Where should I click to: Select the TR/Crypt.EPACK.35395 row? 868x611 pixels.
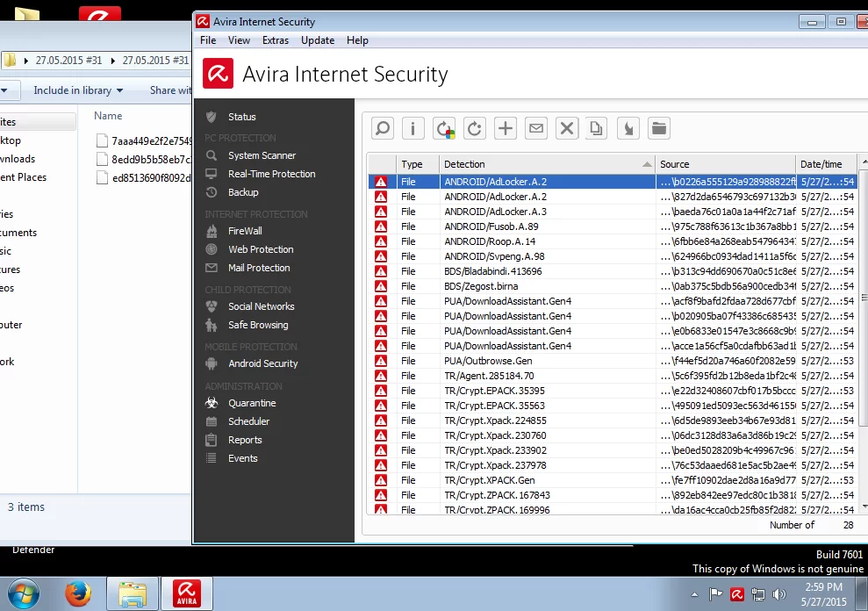613,391
